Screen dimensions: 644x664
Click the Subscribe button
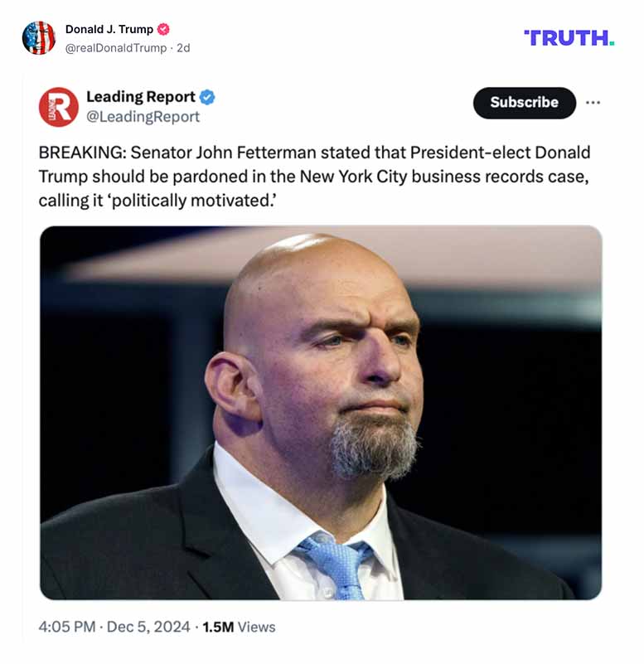coord(524,103)
